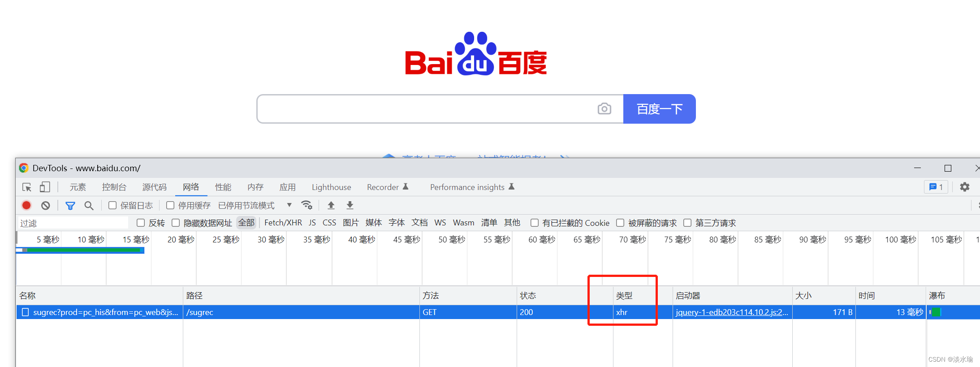
Task: Sort by the 名称 column header
Action: 99,296
